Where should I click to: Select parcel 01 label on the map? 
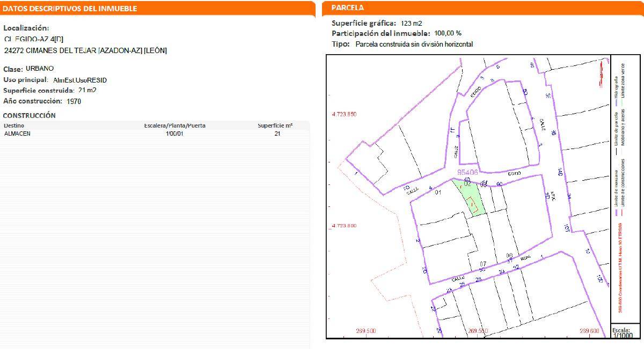(x=438, y=192)
